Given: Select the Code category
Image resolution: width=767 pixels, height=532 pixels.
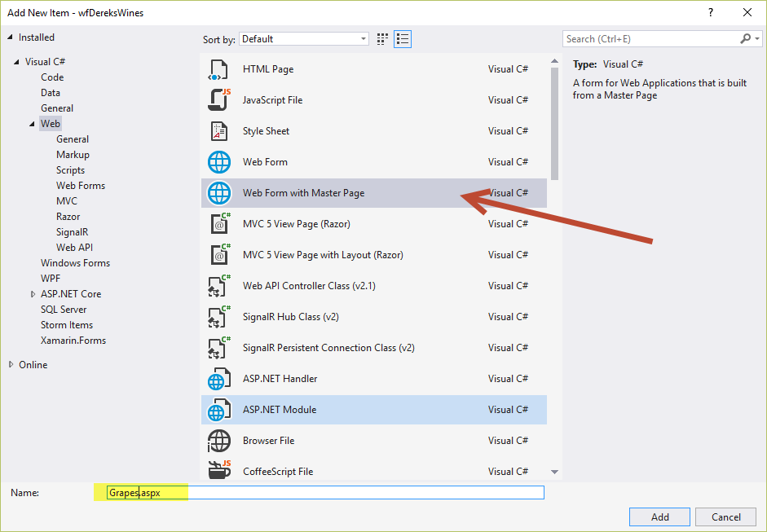Looking at the screenshot, I should coord(52,77).
